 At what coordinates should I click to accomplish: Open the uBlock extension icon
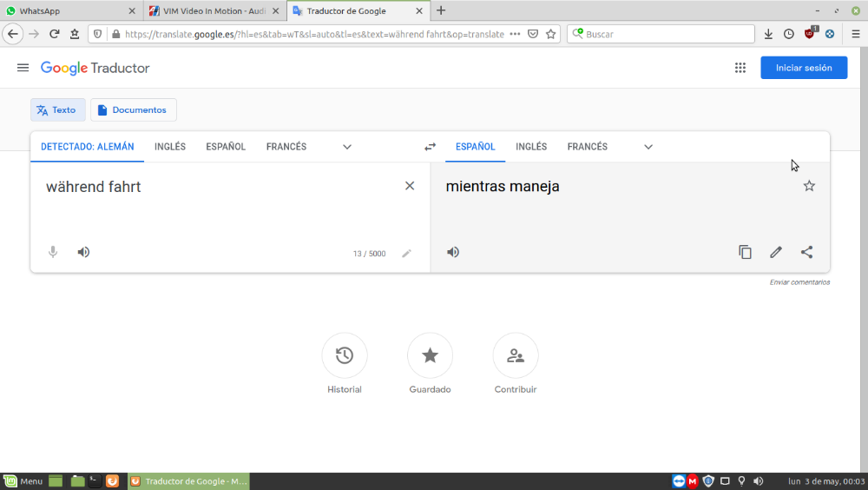pyautogui.click(x=810, y=33)
